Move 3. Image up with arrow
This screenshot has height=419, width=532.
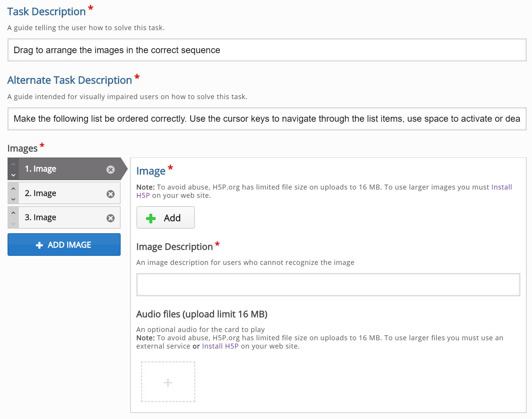pyautogui.click(x=13, y=213)
